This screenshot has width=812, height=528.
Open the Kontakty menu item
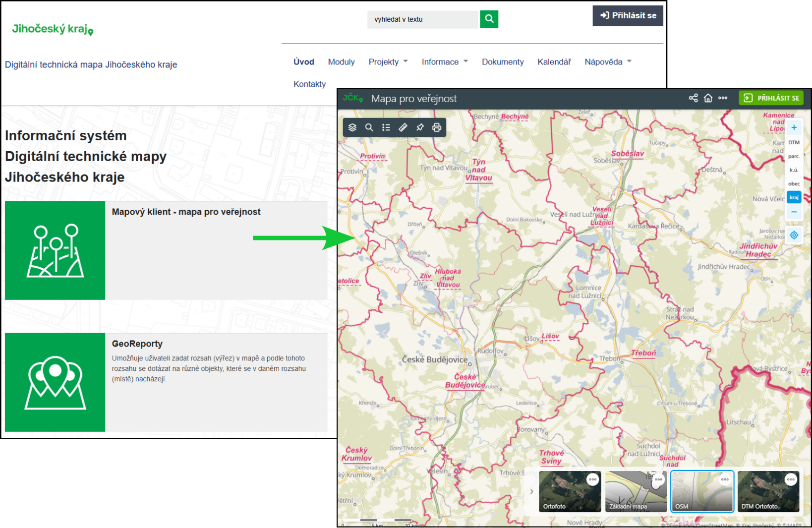coord(309,84)
